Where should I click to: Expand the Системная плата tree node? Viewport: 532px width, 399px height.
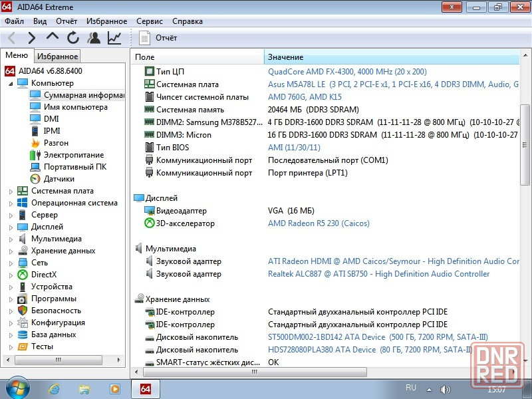point(11,192)
